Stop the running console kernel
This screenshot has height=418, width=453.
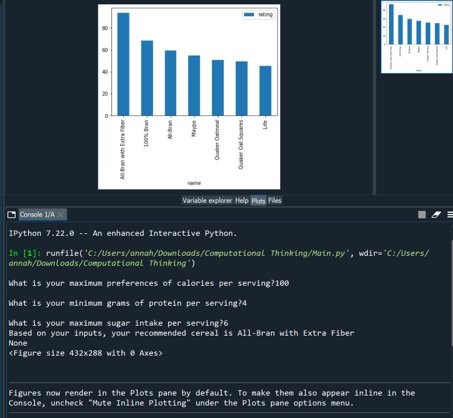click(422, 215)
